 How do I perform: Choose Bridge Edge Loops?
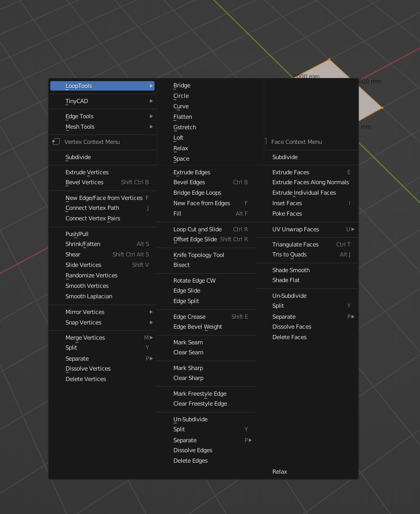pos(206,193)
